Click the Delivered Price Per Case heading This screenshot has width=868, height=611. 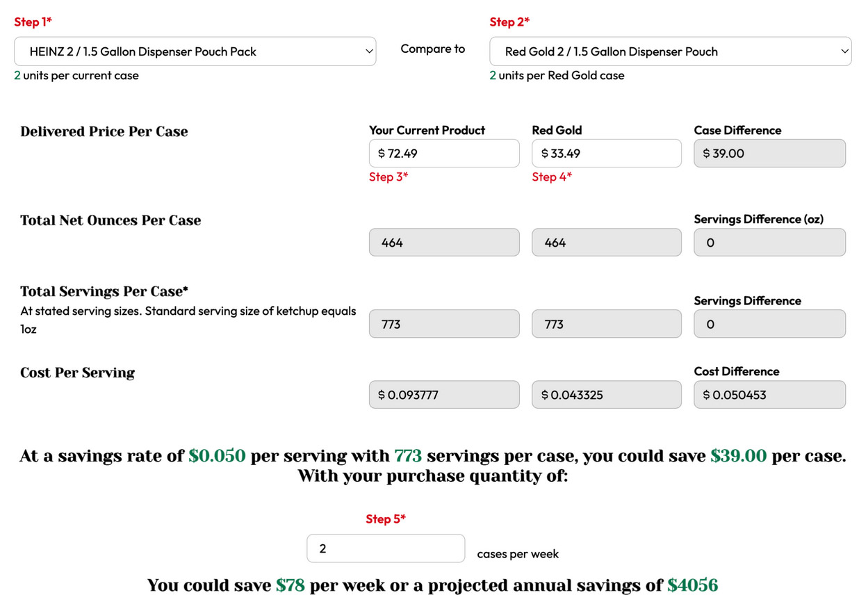(x=104, y=132)
